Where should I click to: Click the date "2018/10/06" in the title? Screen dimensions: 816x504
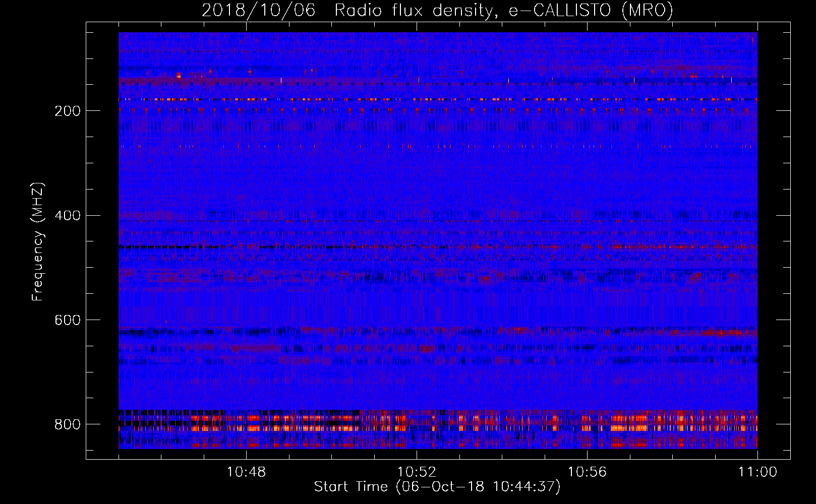pos(259,10)
